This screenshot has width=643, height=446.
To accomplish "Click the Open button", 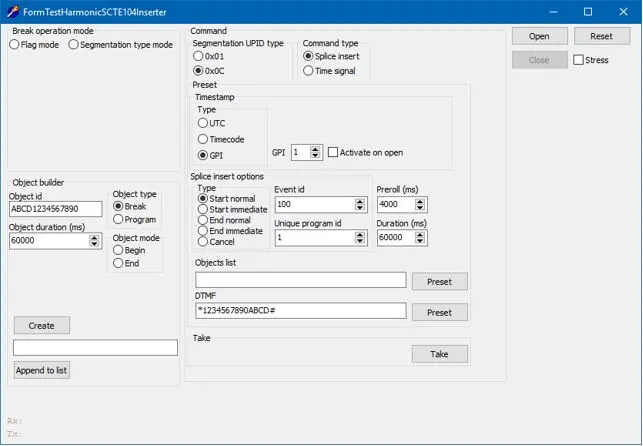I will [x=539, y=36].
